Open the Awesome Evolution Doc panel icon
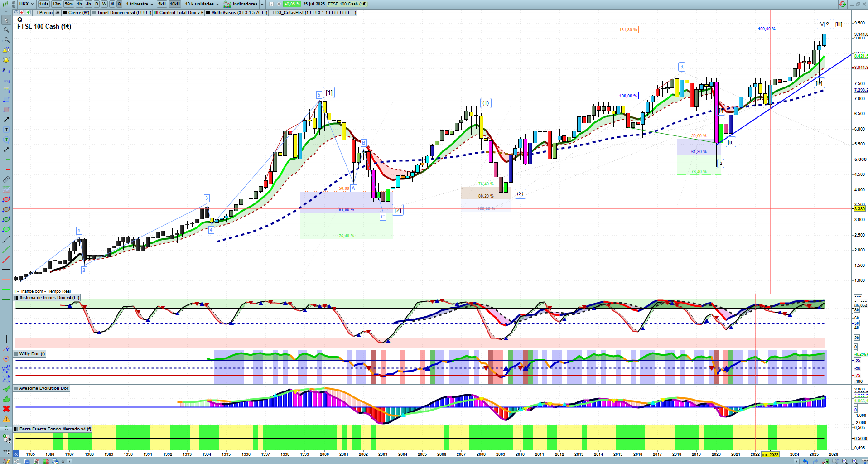This screenshot has height=464, width=868. pyautogui.click(x=16, y=388)
